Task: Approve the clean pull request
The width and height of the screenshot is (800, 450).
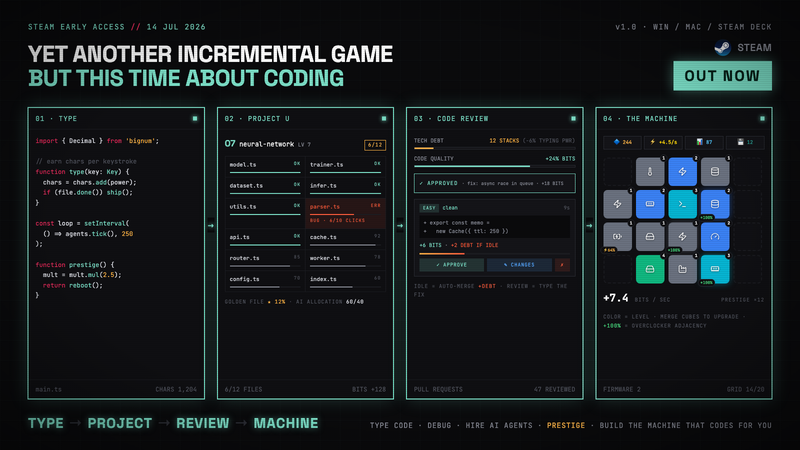Action: coord(452,265)
